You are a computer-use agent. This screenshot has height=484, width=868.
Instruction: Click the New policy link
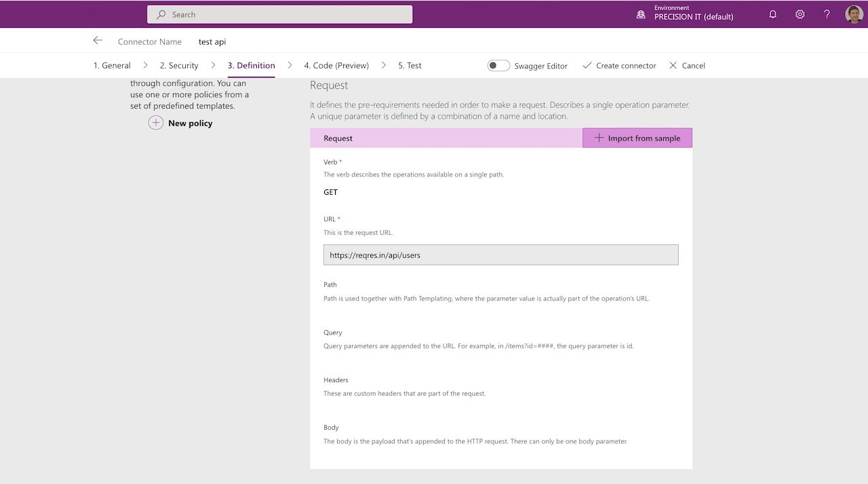pyautogui.click(x=191, y=124)
